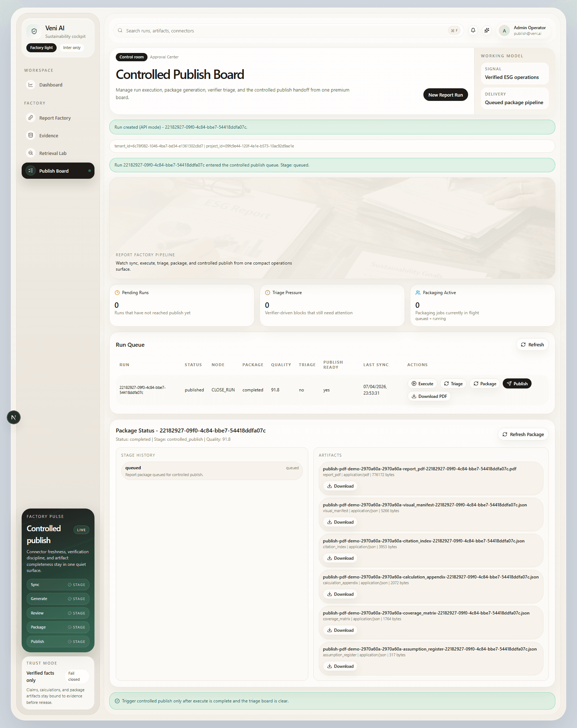This screenshot has height=728, width=577.
Task: Click the notifications bell icon
Action: tap(473, 31)
